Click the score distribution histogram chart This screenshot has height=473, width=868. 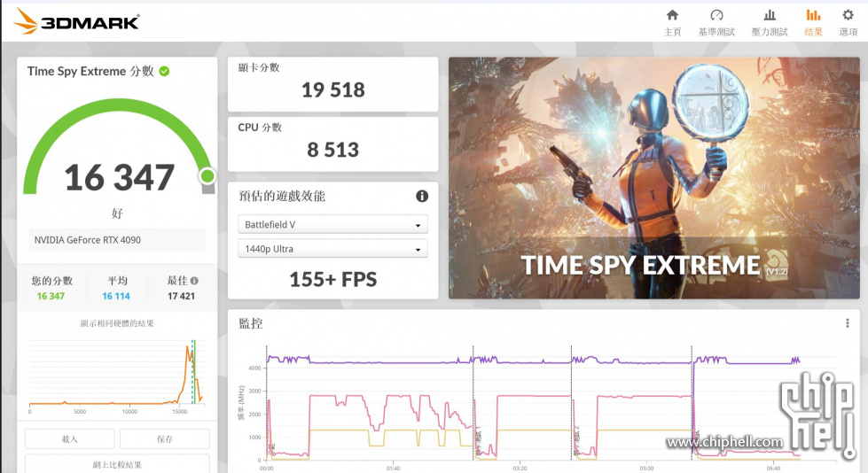[x=116, y=375]
